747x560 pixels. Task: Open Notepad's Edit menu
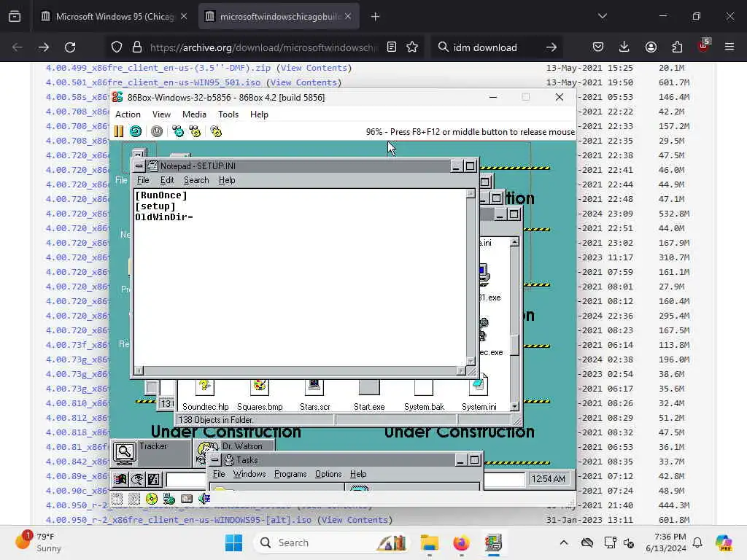point(167,180)
